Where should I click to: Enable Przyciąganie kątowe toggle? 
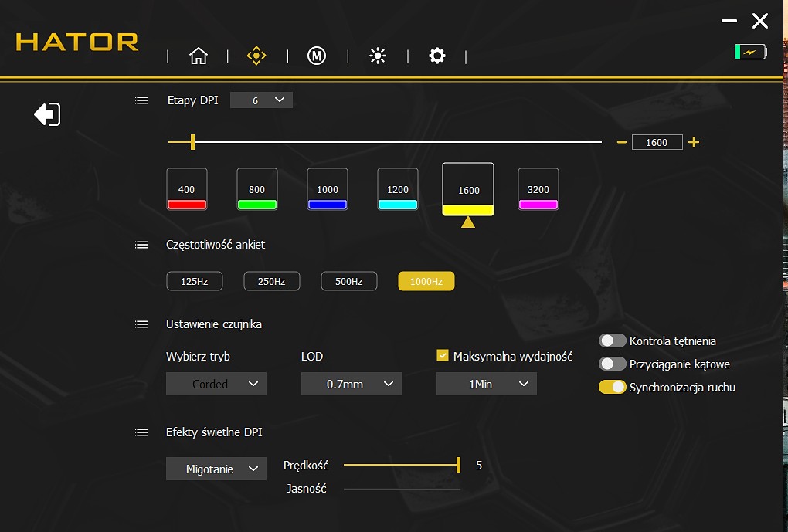click(612, 363)
